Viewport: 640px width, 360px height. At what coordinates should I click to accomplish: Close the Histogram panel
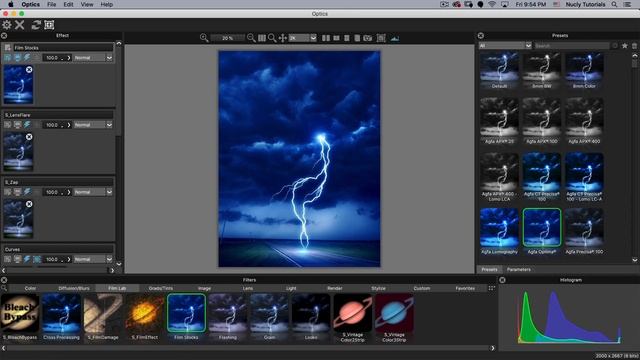coord(502,280)
